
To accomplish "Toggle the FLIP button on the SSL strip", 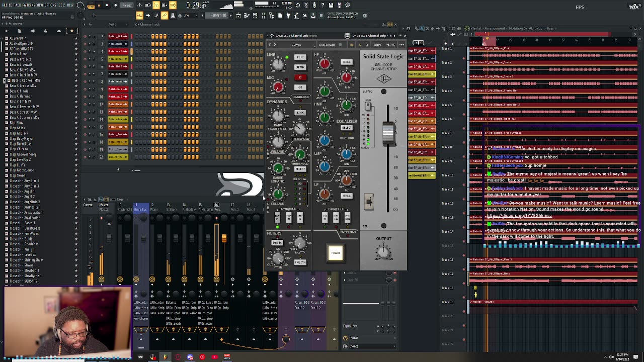I will coord(300,57).
